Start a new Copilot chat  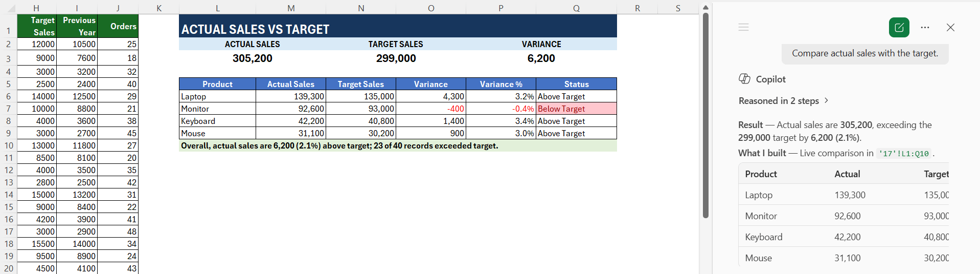(899, 27)
